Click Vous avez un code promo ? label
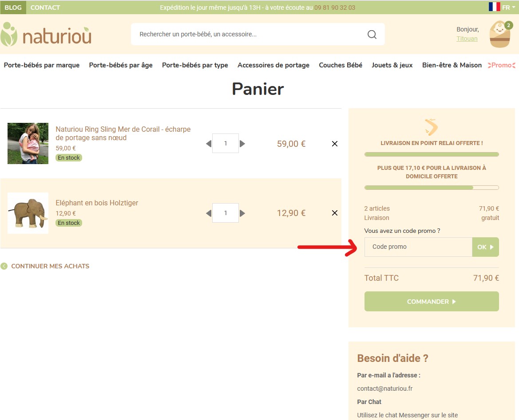Screen dimensions: 519x420 (402, 231)
